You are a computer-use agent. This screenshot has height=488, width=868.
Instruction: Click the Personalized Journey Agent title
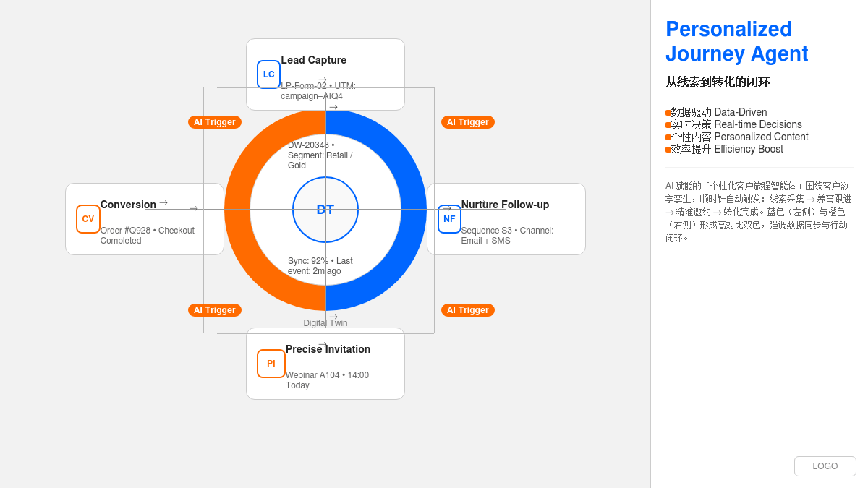click(736, 41)
